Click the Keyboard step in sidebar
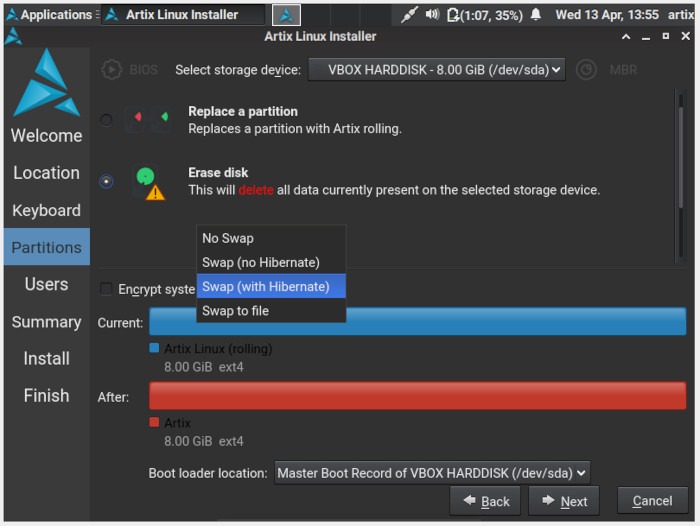Screen dimensions: 700x526 click(47, 210)
